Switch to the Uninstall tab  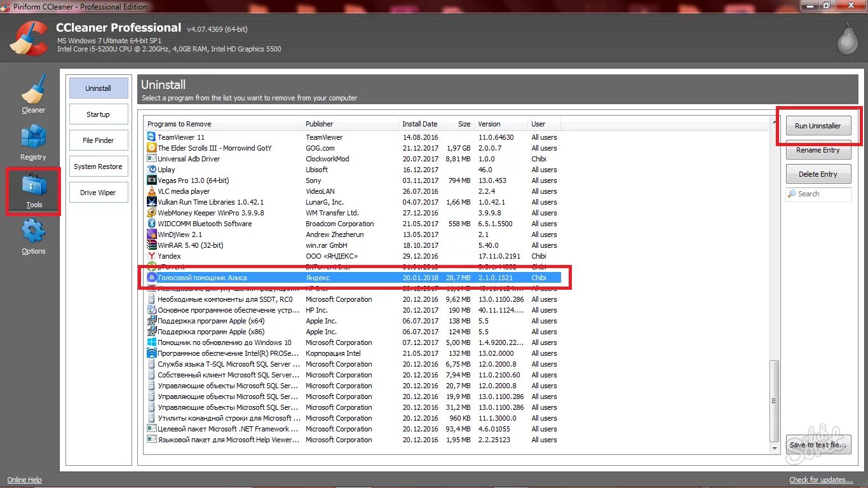coord(98,88)
